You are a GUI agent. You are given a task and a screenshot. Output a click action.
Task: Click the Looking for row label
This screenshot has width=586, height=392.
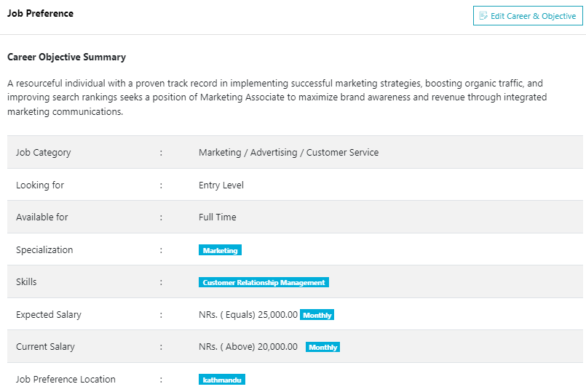[x=40, y=185]
